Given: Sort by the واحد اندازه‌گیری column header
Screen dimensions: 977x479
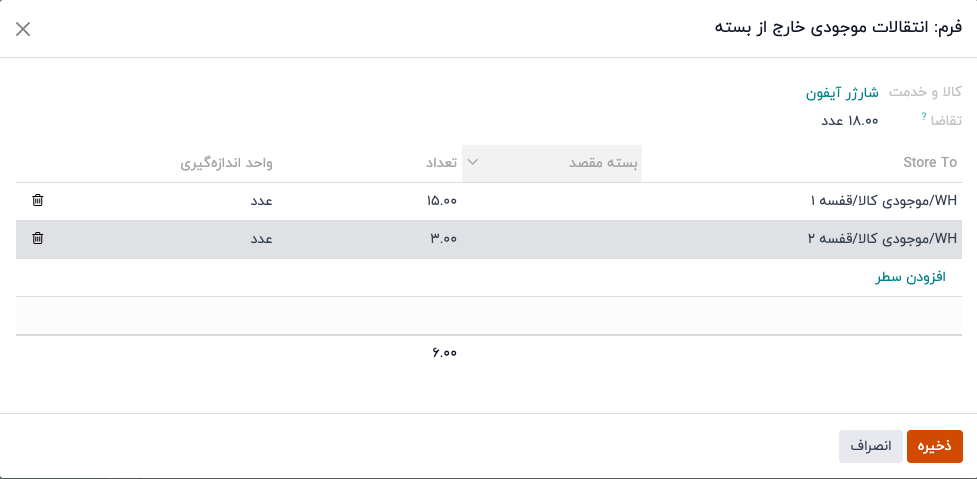Looking at the screenshot, I should (x=226, y=162).
